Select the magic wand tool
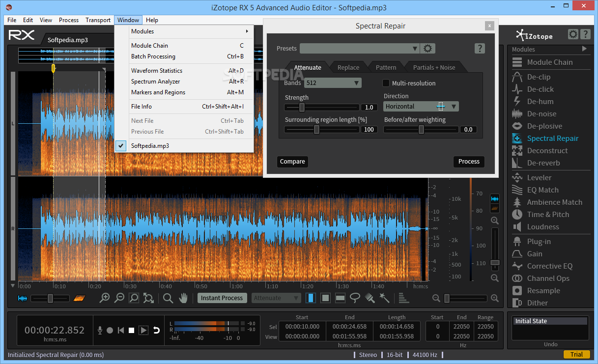The image size is (598, 364). (384, 298)
